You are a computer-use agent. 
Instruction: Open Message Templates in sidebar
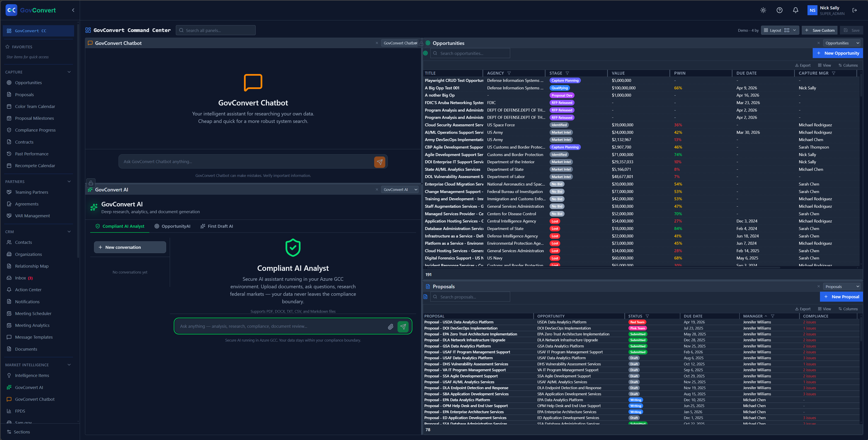pyautogui.click(x=34, y=337)
